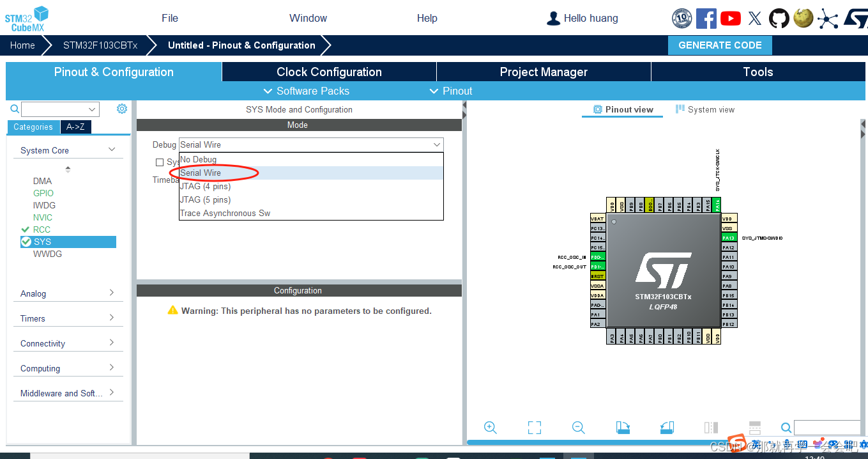Switch to Clock Configuration tab

point(329,72)
